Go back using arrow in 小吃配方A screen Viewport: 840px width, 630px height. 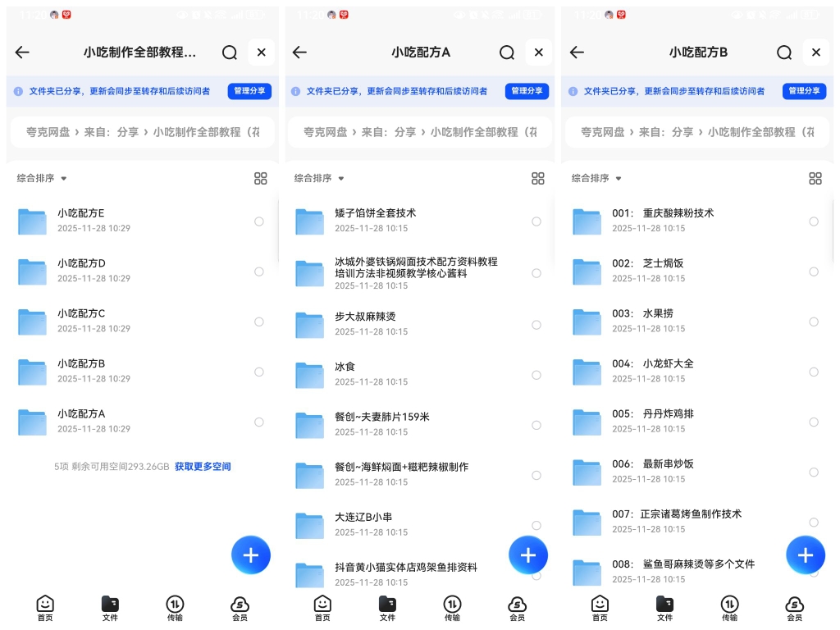click(299, 52)
